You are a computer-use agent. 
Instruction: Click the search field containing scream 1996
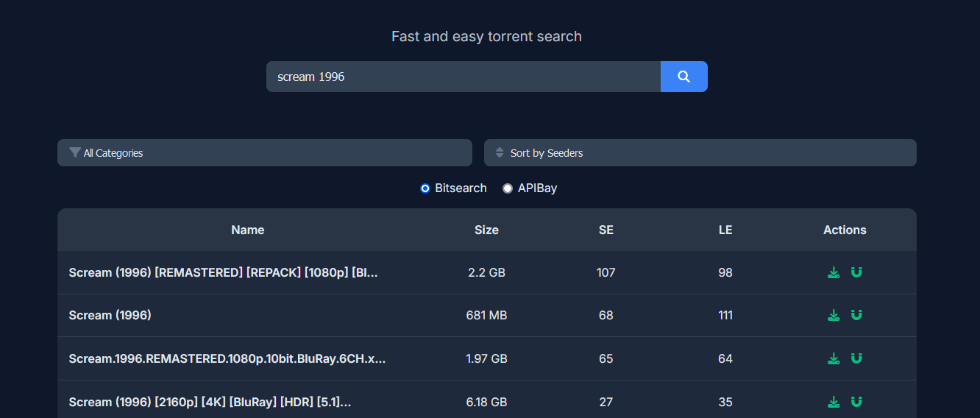[463, 77]
